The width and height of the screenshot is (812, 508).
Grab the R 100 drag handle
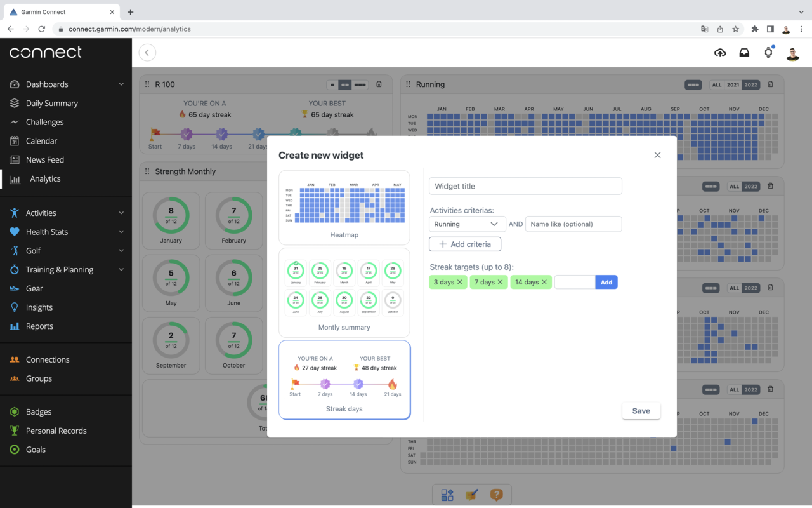point(147,84)
